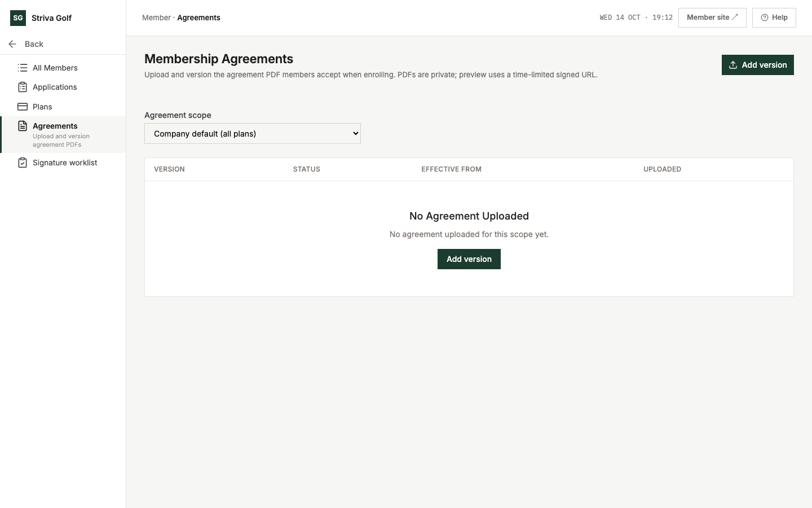Open All Members in the sidebar
812x508 pixels.
coord(63,68)
